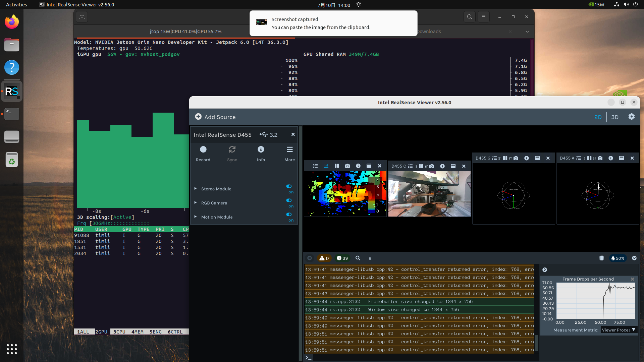Pause the D455 C color stream
Screen dimensions: 644x362
coord(421,166)
